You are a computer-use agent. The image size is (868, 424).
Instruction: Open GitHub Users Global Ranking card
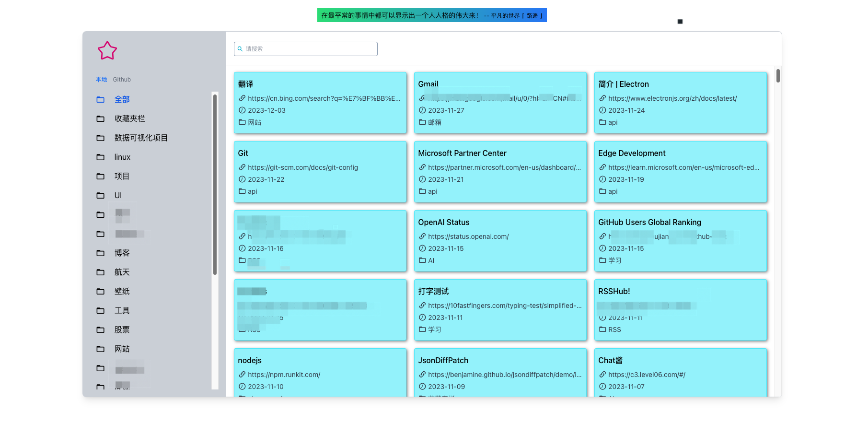649,222
